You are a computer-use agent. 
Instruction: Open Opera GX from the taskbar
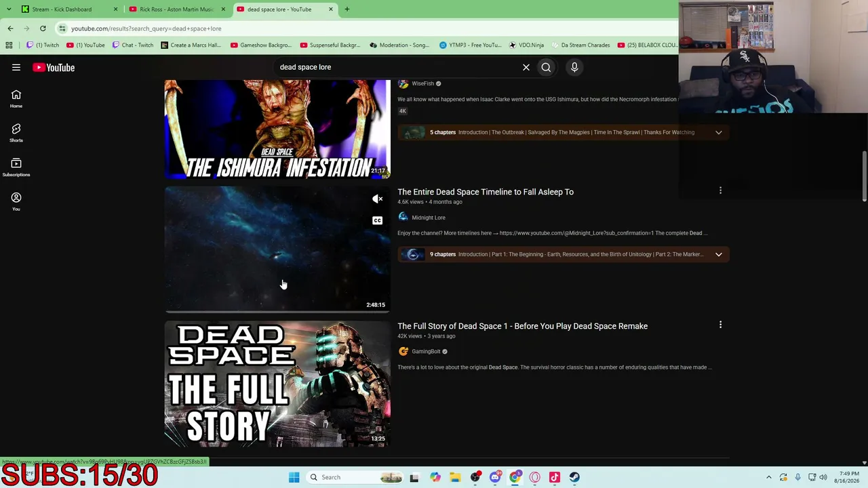535,477
